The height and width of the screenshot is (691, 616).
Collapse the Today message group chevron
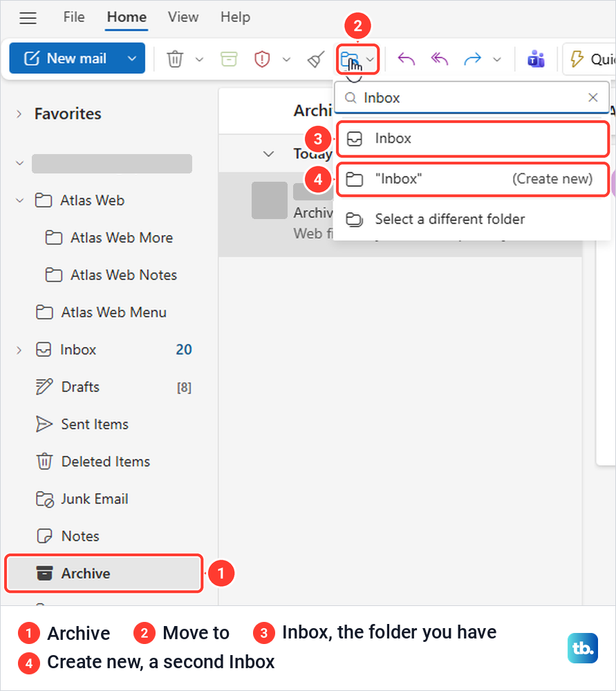pos(268,154)
